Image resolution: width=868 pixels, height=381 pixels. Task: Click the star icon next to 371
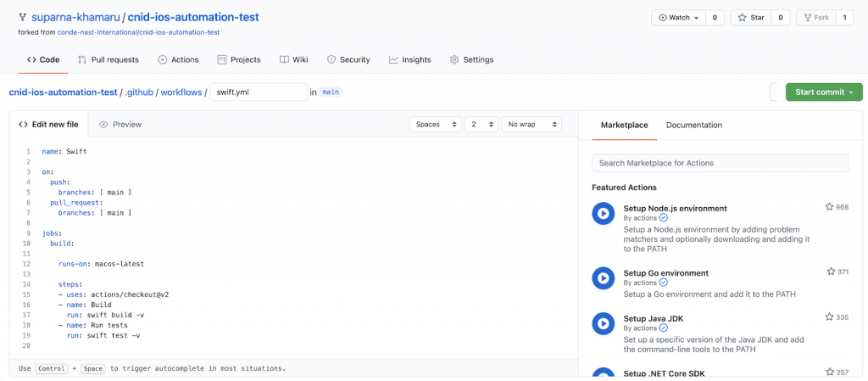tap(832, 272)
